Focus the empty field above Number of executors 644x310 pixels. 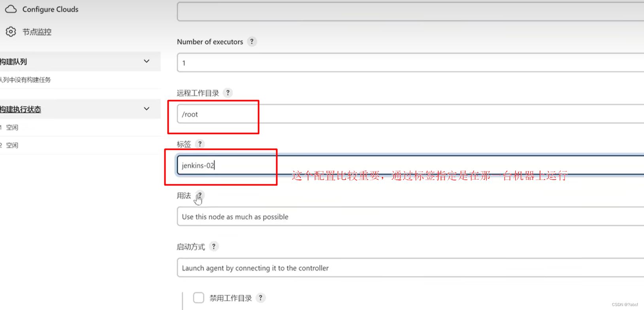(411, 11)
